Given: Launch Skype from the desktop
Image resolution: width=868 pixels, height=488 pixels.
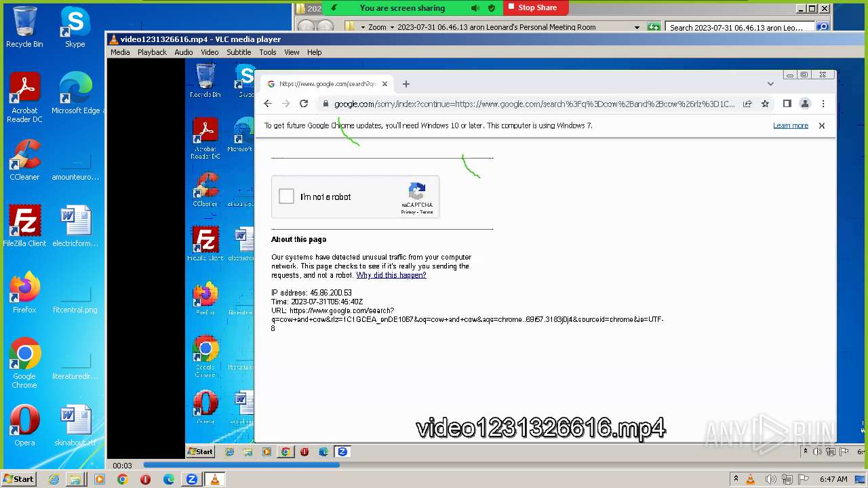Looking at the screenshot, I should 75,27.
